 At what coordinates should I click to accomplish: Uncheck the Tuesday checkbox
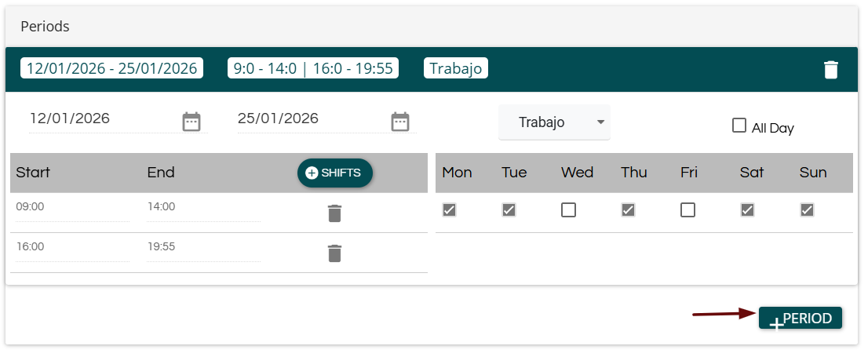tap(509, 209)
